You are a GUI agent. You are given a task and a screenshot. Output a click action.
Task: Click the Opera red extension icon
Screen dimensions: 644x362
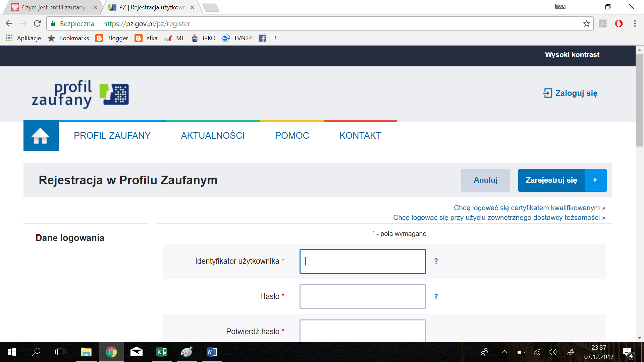619,23
